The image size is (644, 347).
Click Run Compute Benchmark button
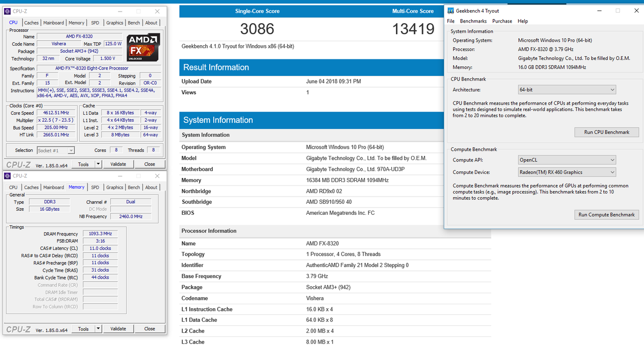click(607, 215)
